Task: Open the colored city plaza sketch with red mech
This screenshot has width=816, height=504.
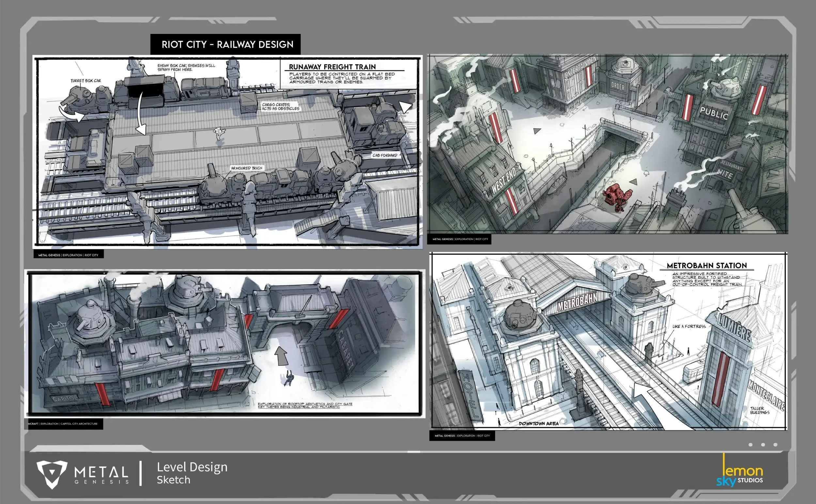Action: pyautogui.click(x=607, y=144)
